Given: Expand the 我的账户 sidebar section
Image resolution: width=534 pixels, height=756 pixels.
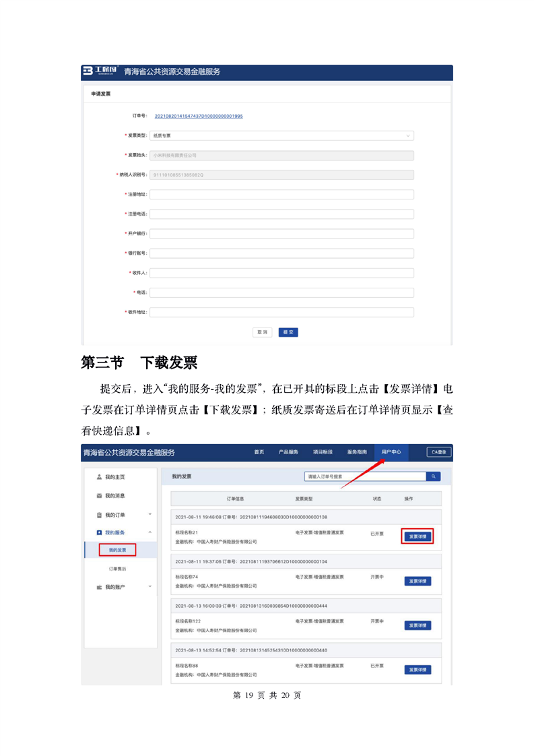Looking at the screenshot, I should [149, 588].
